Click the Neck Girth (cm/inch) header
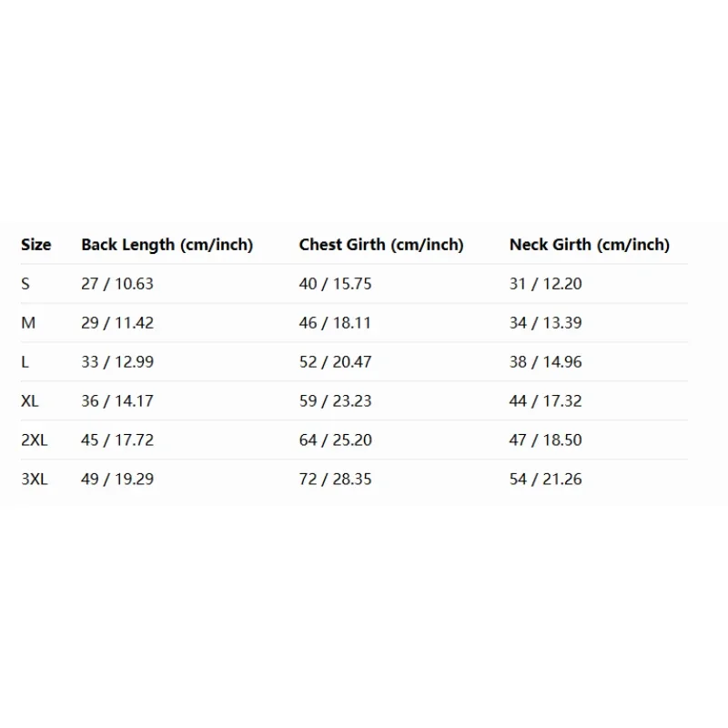This screenshot has width=728, height=728. click(589, 245)
